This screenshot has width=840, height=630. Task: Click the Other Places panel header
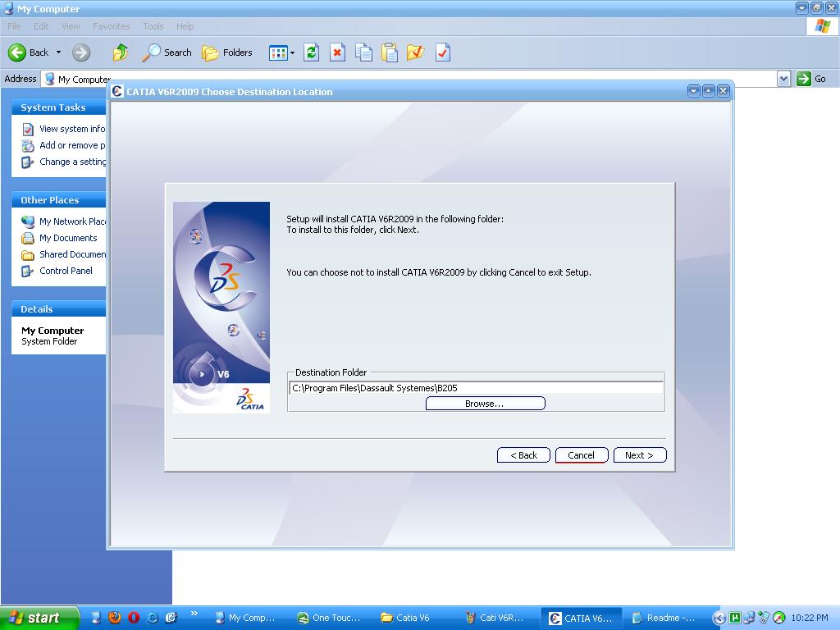(58, 200)
